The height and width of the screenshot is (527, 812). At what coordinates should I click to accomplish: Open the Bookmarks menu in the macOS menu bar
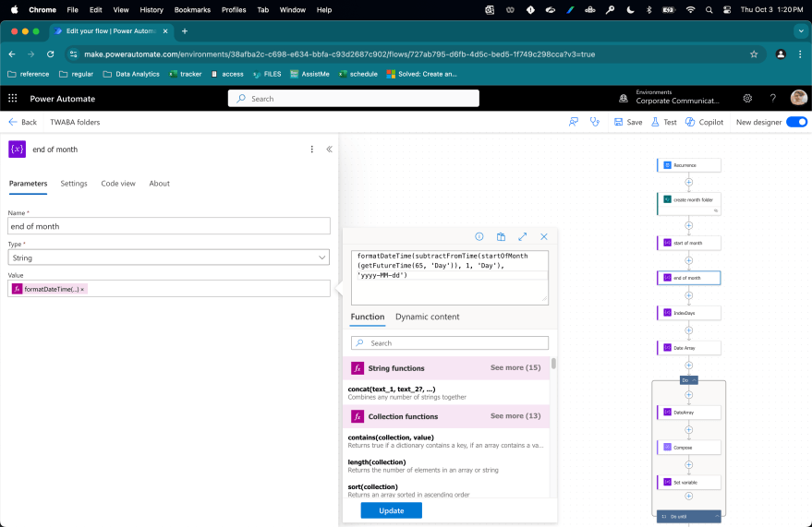[192, 9]
